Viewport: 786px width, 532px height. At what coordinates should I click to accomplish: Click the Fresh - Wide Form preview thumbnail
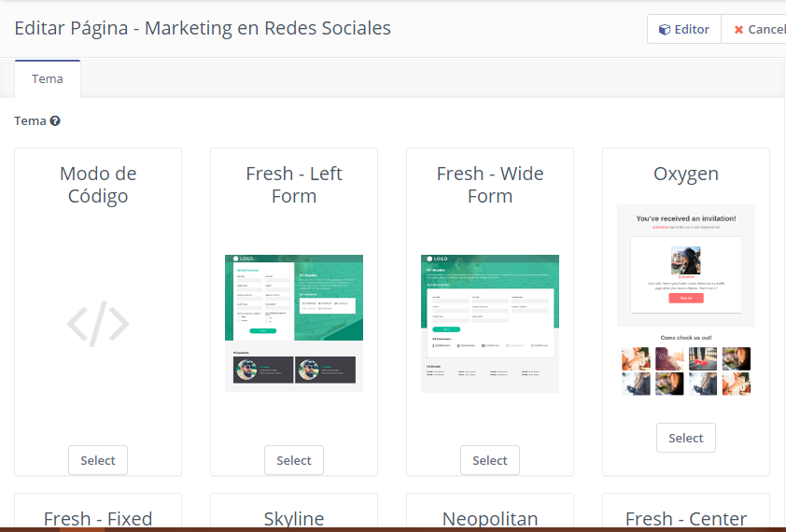[490, 323]
